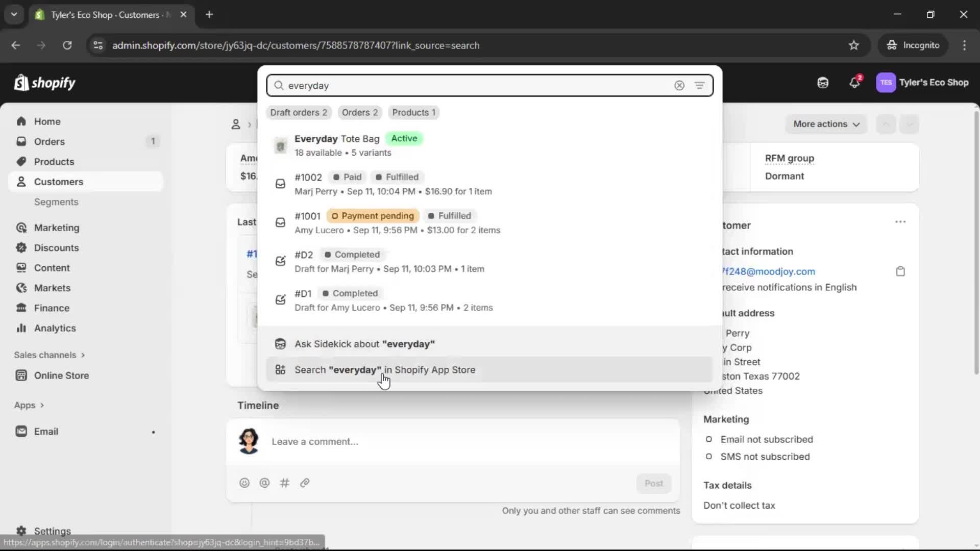The height and width of the screenshot is (551, 980).
Task: Open search filter options in search bar
Action: [700, 86]
